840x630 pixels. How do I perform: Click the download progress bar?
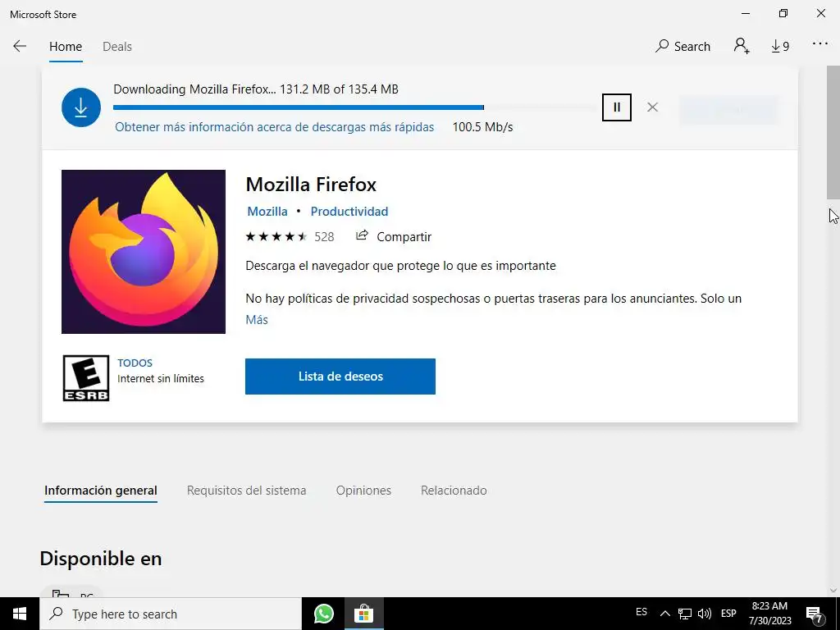coord(354,107)
